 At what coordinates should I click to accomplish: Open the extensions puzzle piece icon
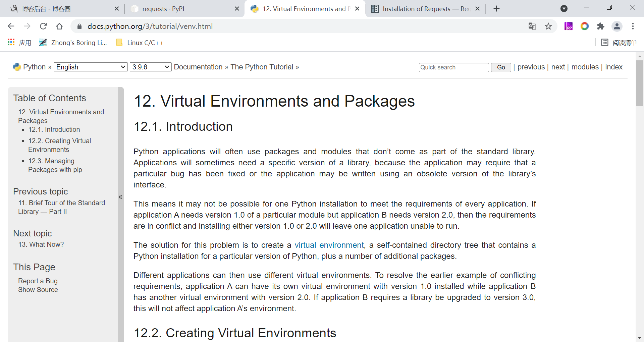[601, 26]
